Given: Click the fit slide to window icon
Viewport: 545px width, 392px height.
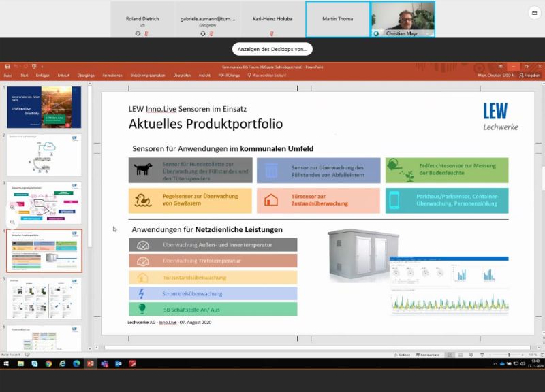Looking at the screenshot, I should pos(542,355).
